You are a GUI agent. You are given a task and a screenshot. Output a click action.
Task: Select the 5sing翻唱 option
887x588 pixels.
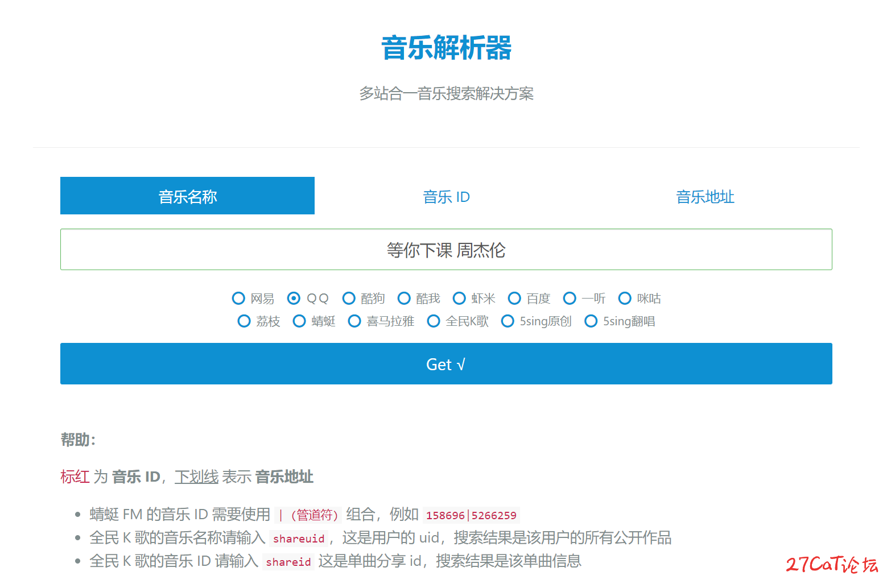pos(591,321)
